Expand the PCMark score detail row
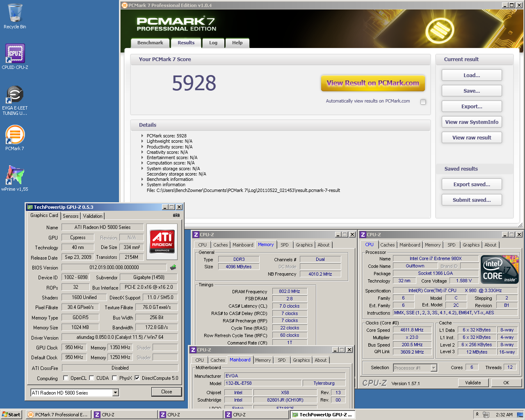 pos(142,136)
